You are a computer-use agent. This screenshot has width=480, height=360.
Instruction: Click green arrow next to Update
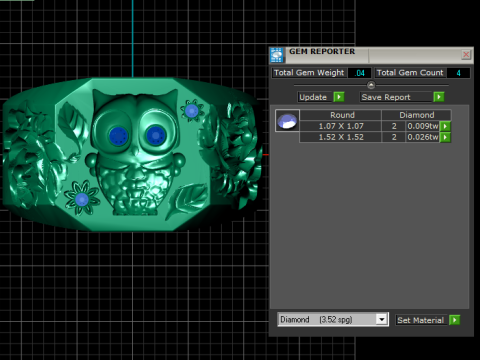click(339, 97)
